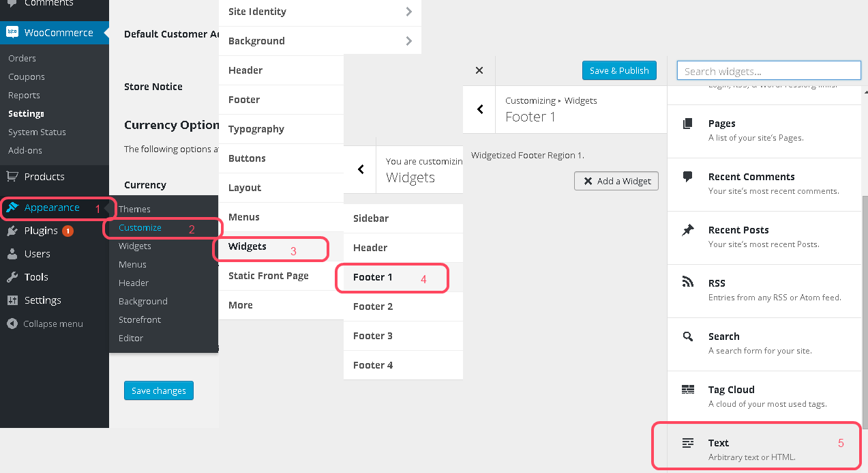868x473 pixels.
Task: Select Footer 1 widget area
Action: pos(373,277)
